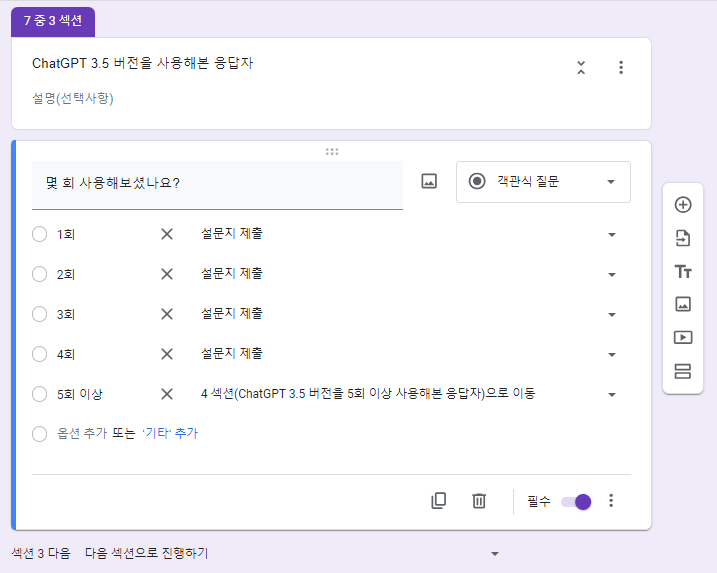Duplicate the question with copy icon
This screenshot has width=717, height=573.
tap(438, 501)
